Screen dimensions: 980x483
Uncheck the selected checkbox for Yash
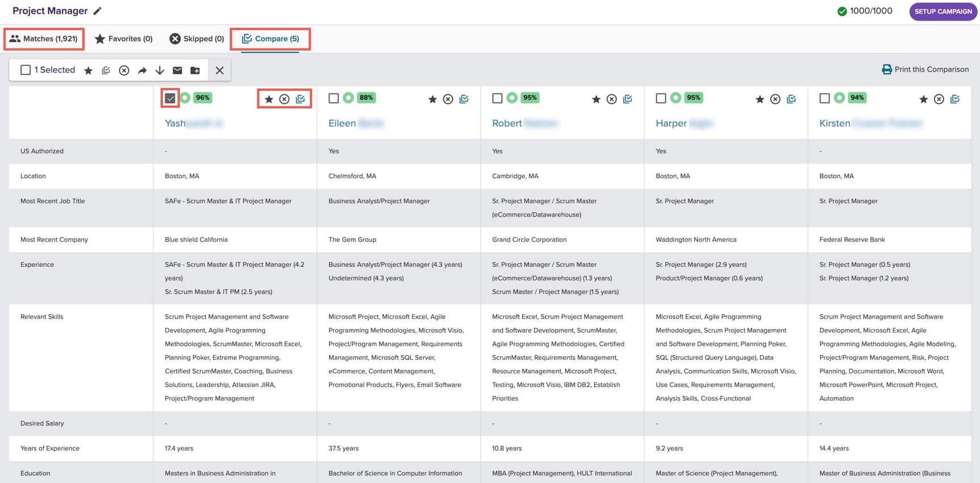[170, 98]
